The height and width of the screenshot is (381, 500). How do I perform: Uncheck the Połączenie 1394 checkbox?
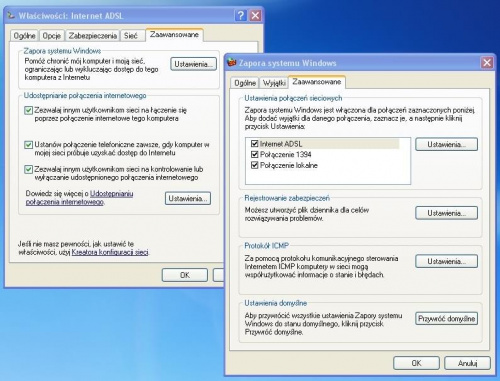[x=255, y=154]
